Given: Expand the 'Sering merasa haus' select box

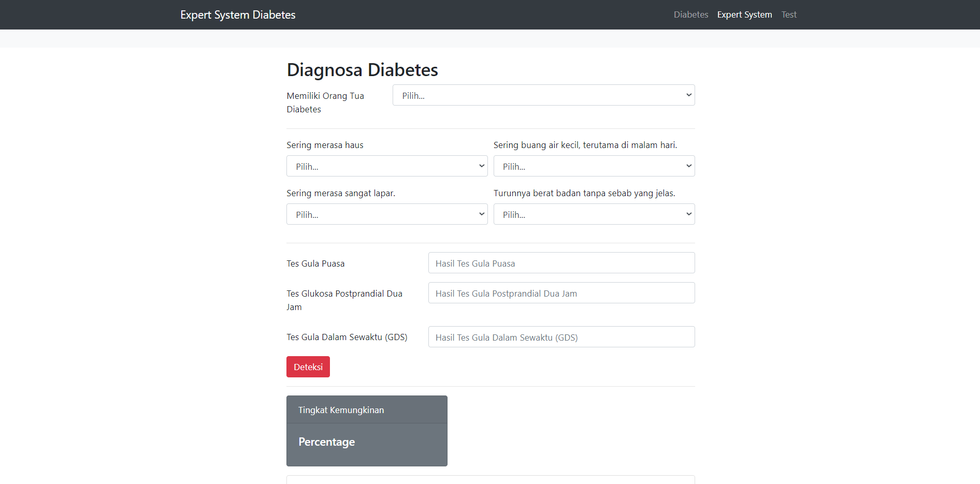Looking at the screenshot, I should (386, 166).
